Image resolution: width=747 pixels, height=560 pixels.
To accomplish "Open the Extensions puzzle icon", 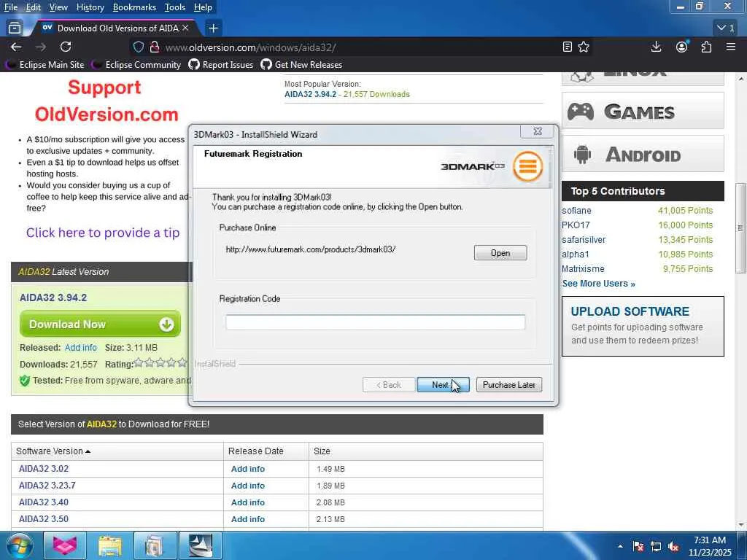I will [x=706, y=47].
